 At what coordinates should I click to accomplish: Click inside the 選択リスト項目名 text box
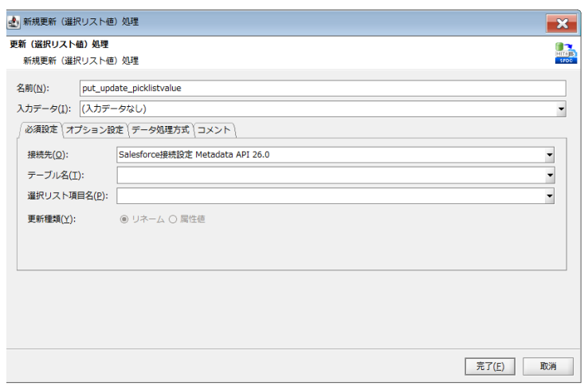tap(331, 196)
